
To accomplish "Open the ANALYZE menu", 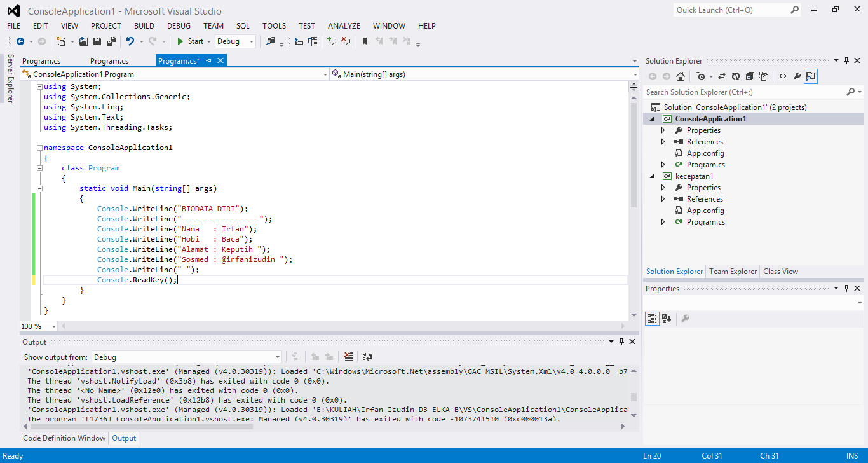I will tap(344, 26).
